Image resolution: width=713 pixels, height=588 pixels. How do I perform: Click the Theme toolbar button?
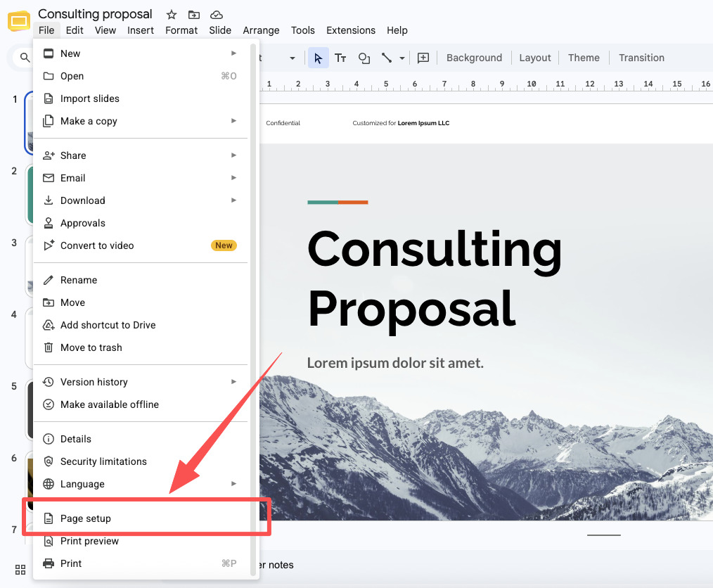coord(584,58)
